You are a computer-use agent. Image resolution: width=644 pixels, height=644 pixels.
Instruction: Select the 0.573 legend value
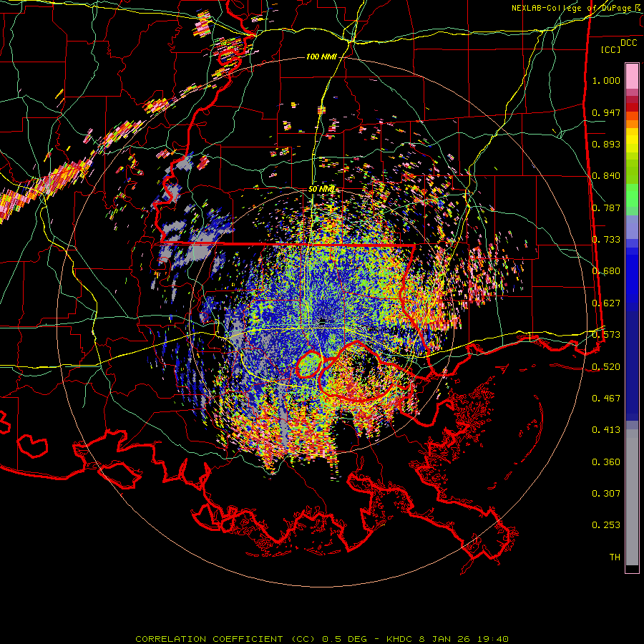coord(606,335)
